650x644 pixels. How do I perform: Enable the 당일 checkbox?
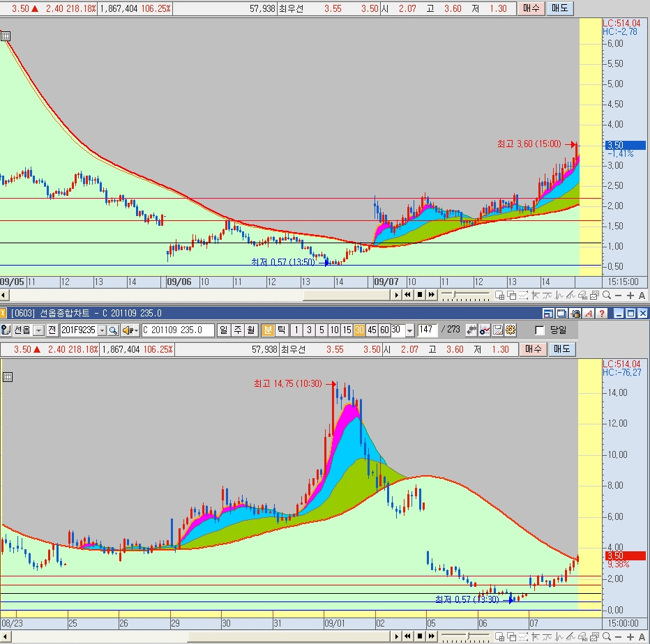point(539,330)
